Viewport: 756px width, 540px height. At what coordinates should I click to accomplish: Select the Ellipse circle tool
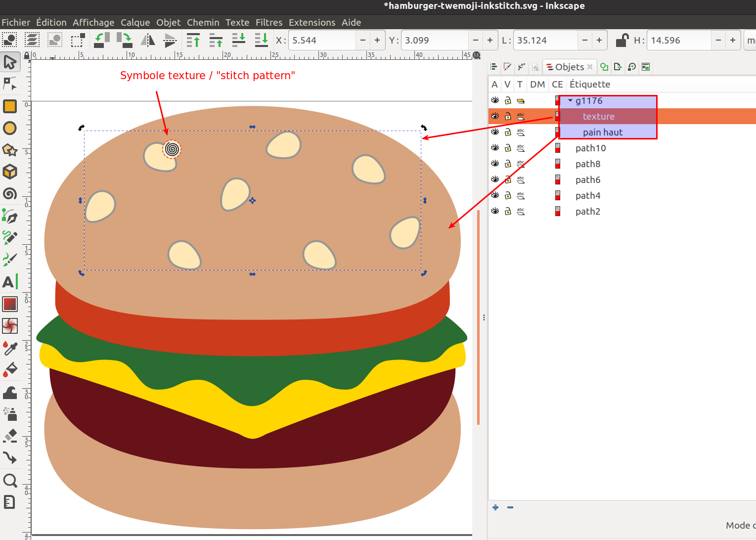point(10,128)
